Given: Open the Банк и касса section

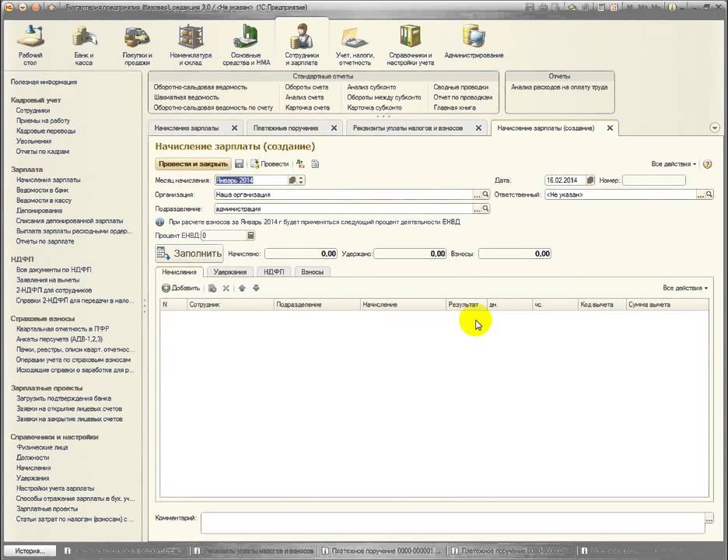Looking at the screenshot, I should point(83,45).
